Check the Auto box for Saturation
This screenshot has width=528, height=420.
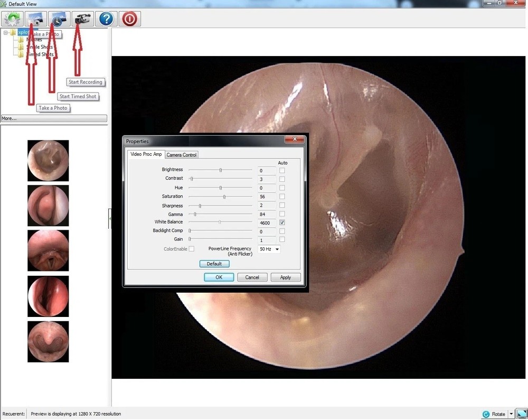point(282,196)
